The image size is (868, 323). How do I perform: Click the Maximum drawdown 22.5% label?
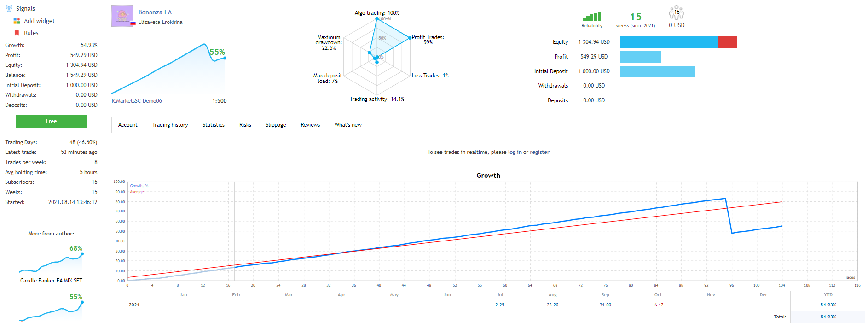pyautogui.click(x=329, y=42)
